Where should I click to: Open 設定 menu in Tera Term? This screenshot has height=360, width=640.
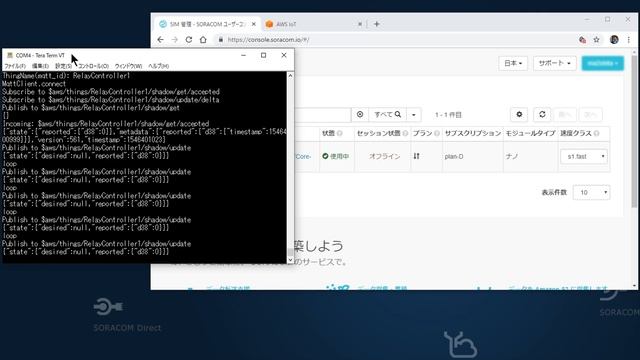click(63, 66)
